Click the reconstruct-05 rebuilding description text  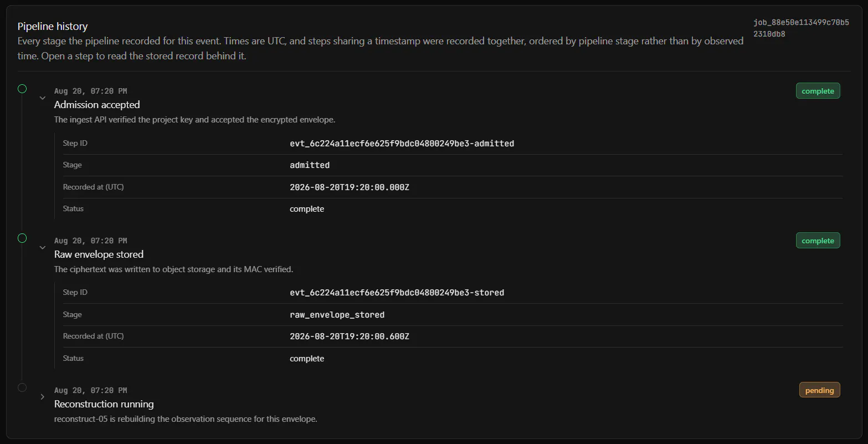pos(186,419)
